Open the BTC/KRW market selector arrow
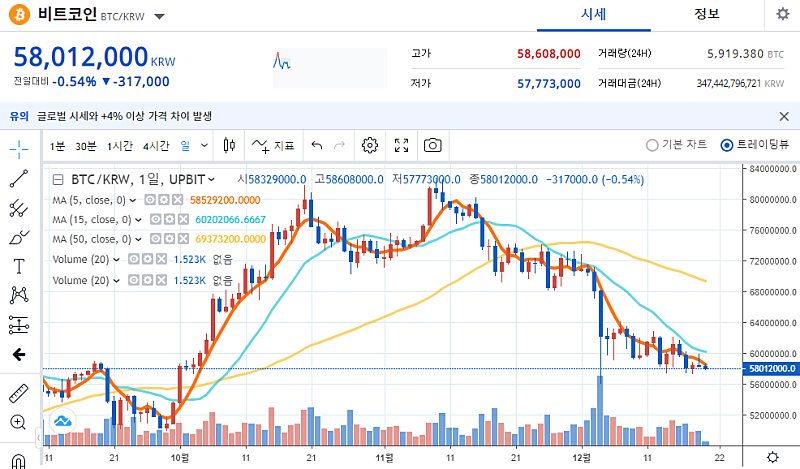Screen dimensions: 800x469 pyautogui.click(x=159, y=16)
